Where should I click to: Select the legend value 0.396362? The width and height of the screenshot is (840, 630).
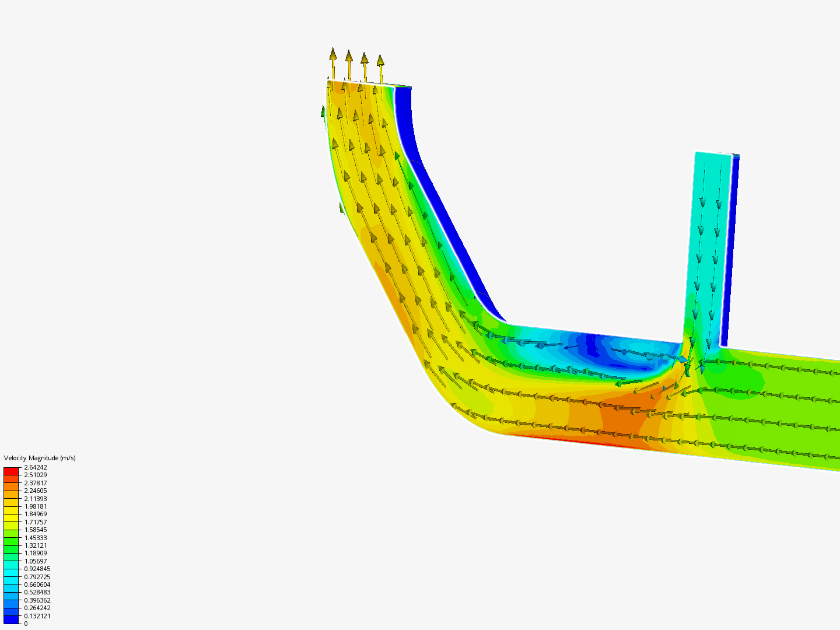click(x=37, y=600)
